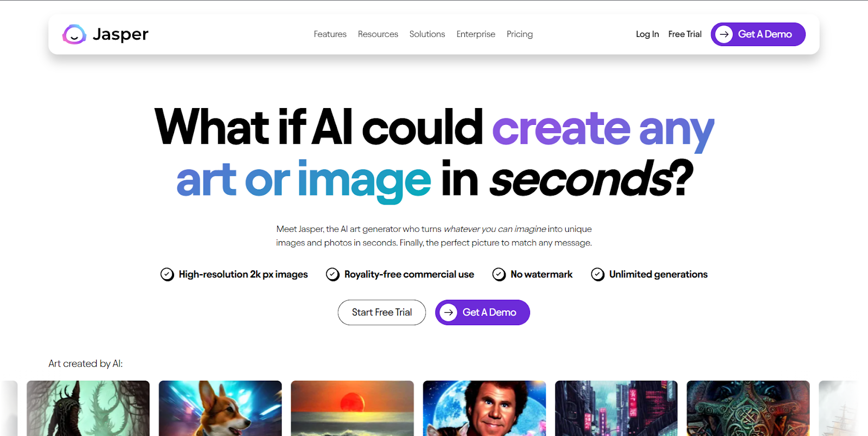The image size is (868, 436).
Task: Open the dark forest creature artwork thumbnail
Action: 88,408
